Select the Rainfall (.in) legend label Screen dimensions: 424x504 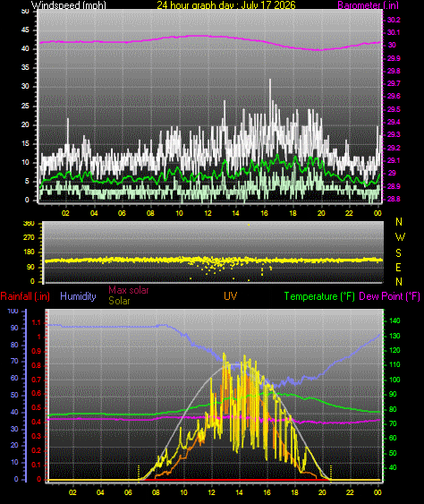(25, 296)
